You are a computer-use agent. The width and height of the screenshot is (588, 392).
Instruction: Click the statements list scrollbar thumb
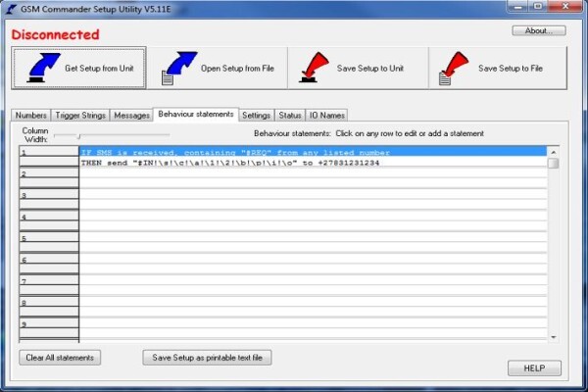pyautogui.click(x=553, y=164)
